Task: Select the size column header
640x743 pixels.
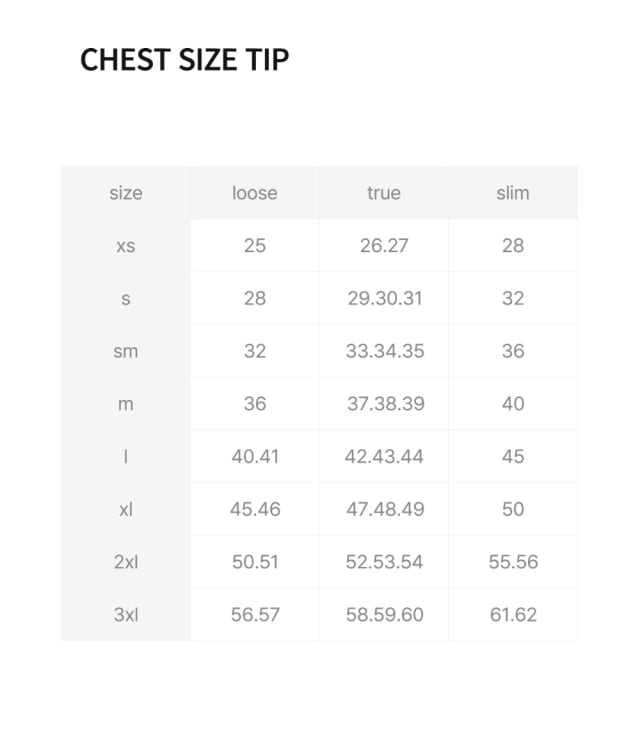Action: click(126, 193)
